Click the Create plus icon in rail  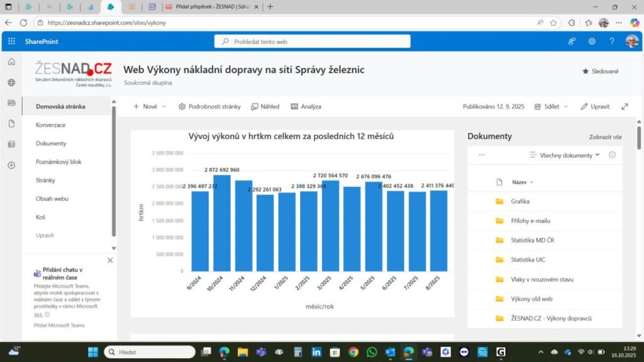coord(11,165)
